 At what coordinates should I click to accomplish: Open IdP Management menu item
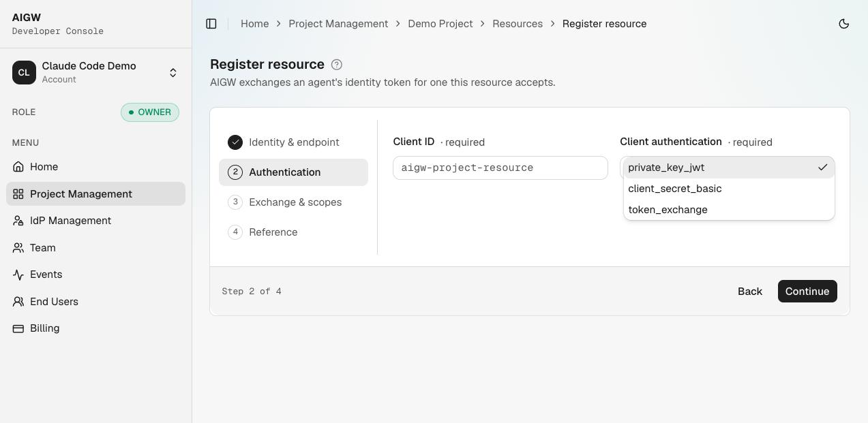coord(95,221)
